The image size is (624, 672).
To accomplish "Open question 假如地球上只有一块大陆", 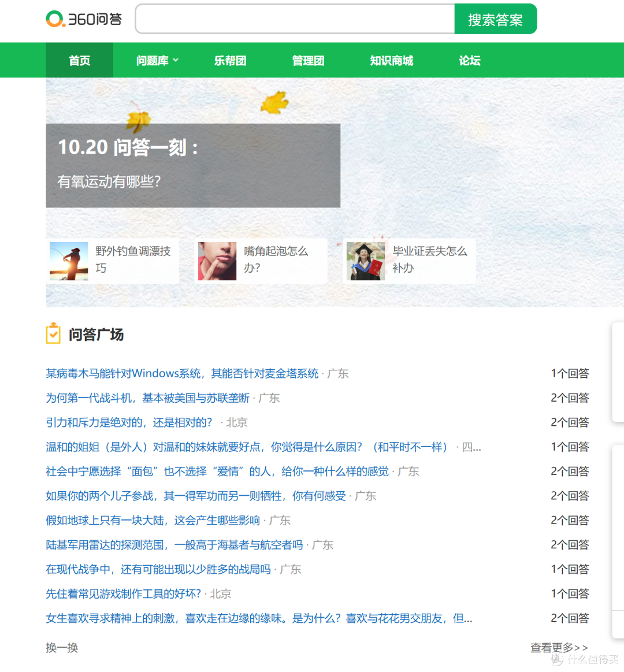I will click(x=153, y=520).
